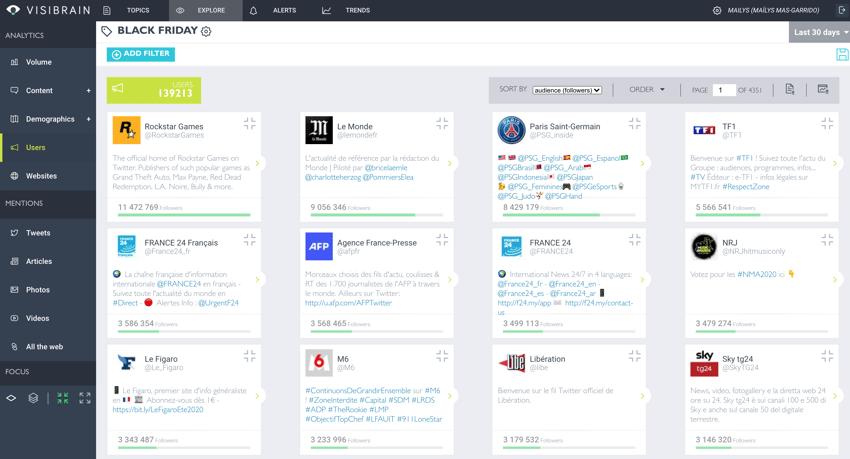
Task: Open the @bricelaemle link in Le Monde card
Action: point(385,167)
